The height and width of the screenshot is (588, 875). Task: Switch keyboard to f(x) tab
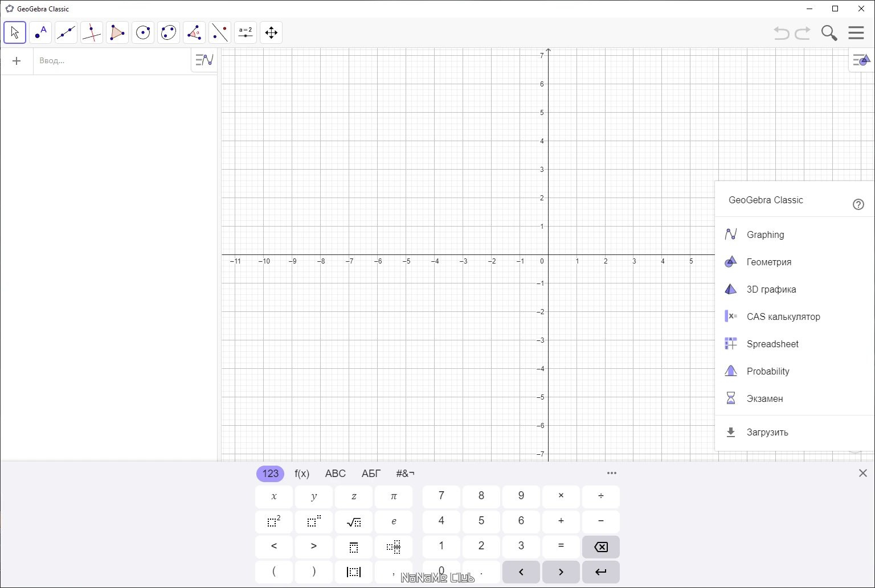click(302, 474)
